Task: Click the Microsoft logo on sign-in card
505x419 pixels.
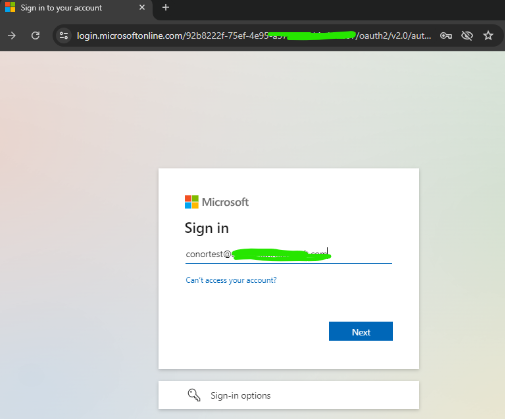Action: pos(217,202)
